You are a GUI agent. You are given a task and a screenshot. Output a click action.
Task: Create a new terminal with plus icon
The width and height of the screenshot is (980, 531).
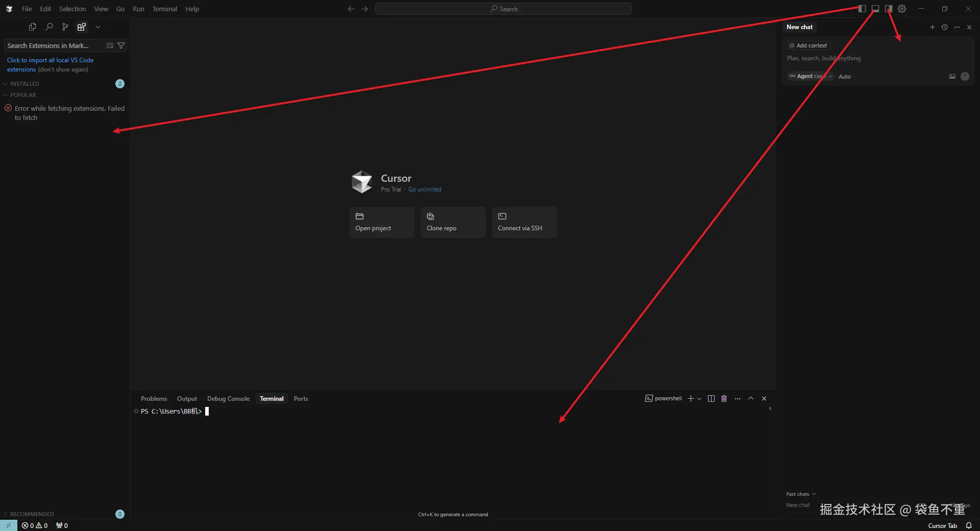[691, 398]
